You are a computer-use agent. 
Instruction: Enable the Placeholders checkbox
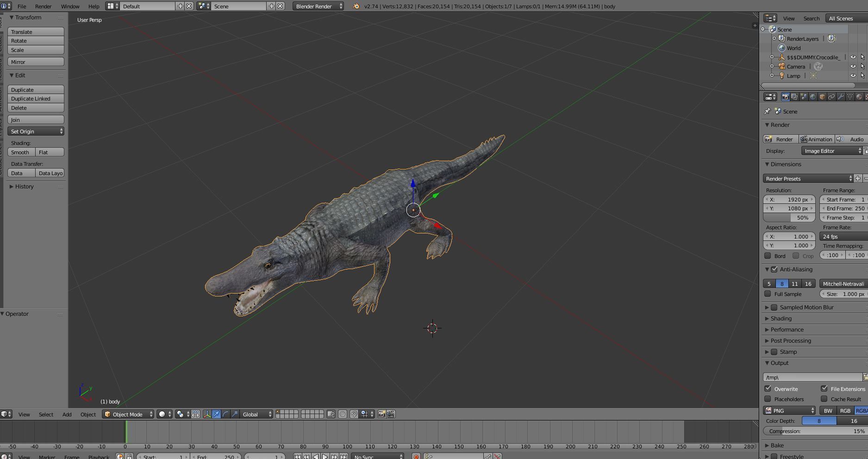(x=768, y=399)
